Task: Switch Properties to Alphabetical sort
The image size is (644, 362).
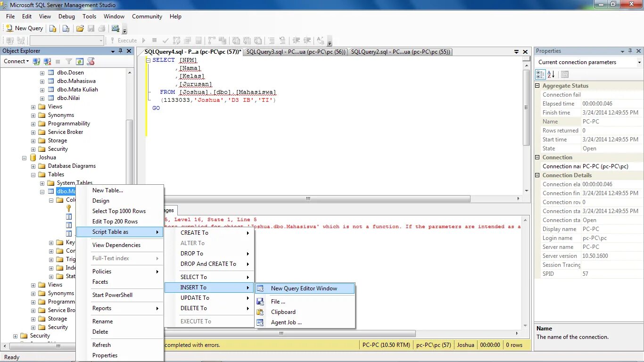Action: pos(551,74)
